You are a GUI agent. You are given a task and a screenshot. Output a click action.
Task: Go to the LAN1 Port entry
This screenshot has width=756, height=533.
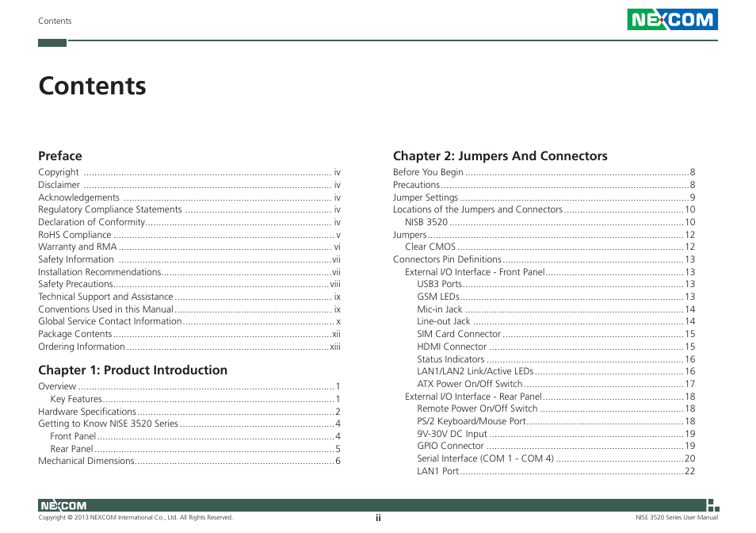556,471
